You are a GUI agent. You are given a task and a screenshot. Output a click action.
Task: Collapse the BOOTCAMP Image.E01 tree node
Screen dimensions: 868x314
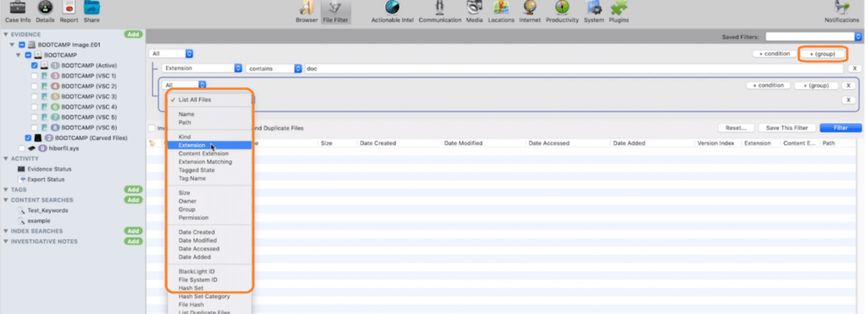click(12, 44)
